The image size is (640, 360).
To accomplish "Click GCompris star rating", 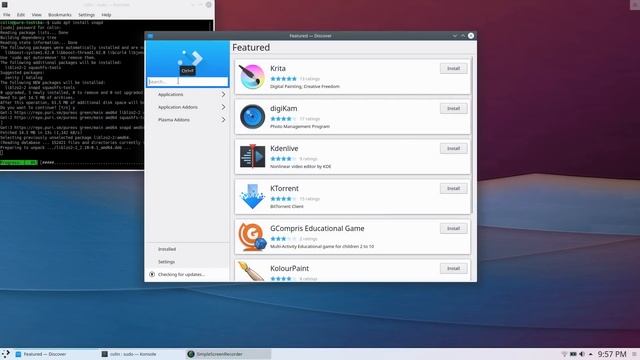I will (283, 239).
